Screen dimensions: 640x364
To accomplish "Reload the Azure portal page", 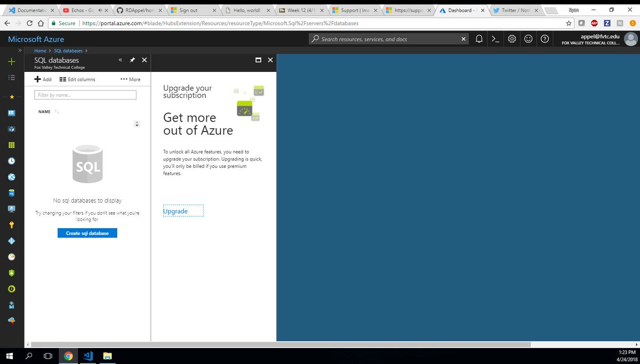I will (29, 23).
